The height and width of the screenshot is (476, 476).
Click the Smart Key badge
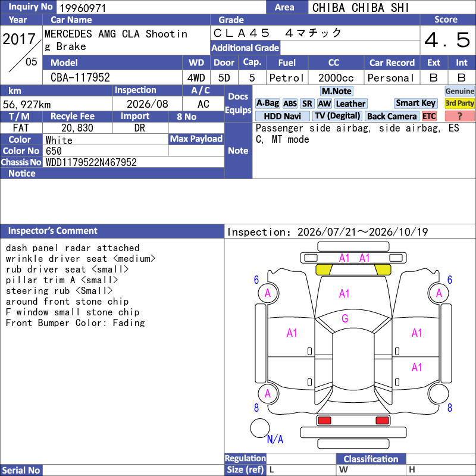click(x=415, y=103)
